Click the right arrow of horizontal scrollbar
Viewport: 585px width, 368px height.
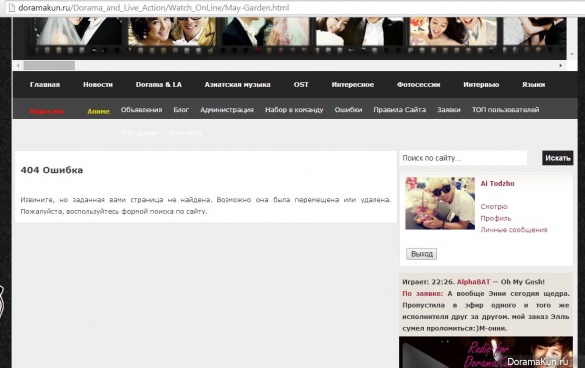click(560, 65)
